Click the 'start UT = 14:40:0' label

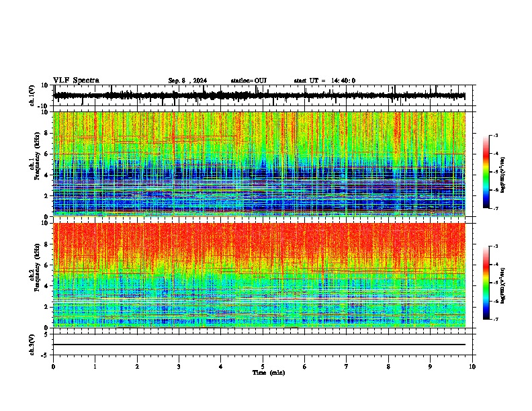pos(324,81)
